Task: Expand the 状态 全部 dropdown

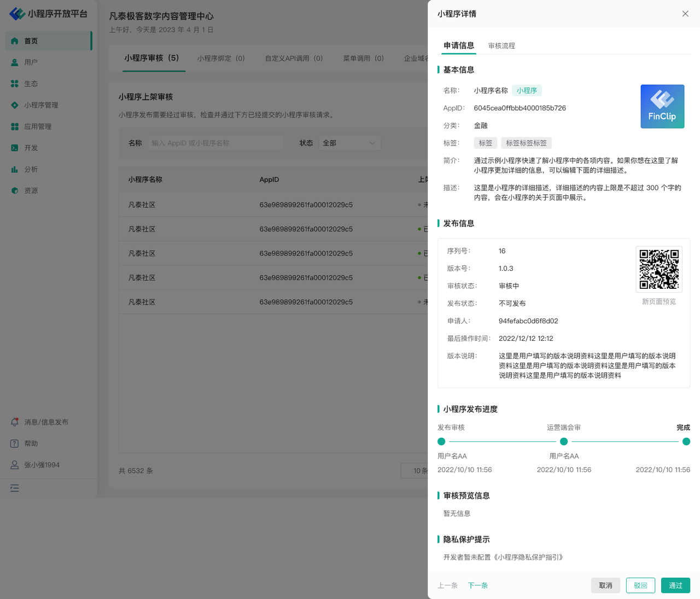Action: tap(349, 143)
